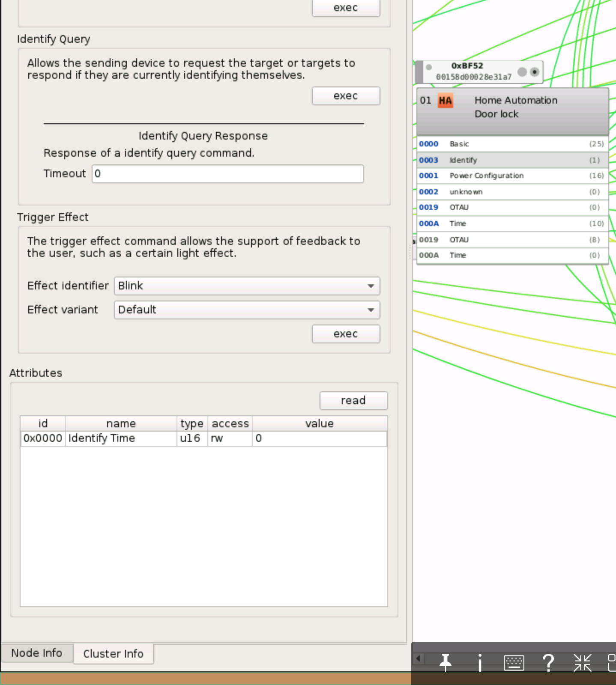The height and width of the screenshot is (685, 616).
Task: Click the id column header
Action: tap(43, 423)
